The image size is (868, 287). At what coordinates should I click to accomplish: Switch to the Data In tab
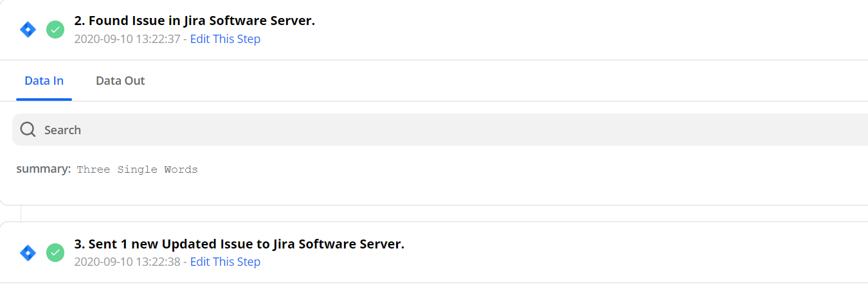coord(44,81)
